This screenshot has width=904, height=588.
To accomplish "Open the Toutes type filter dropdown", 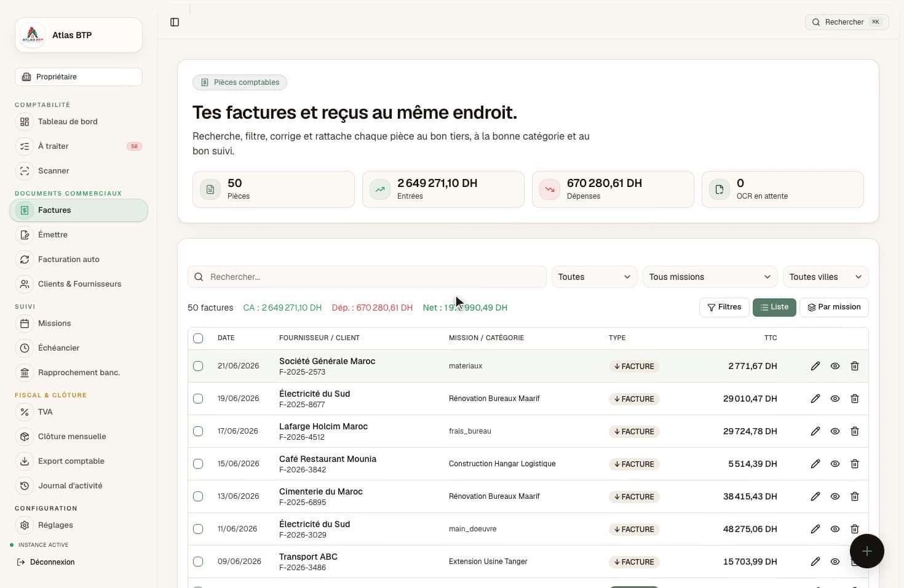I will click(x=595, y=277).
